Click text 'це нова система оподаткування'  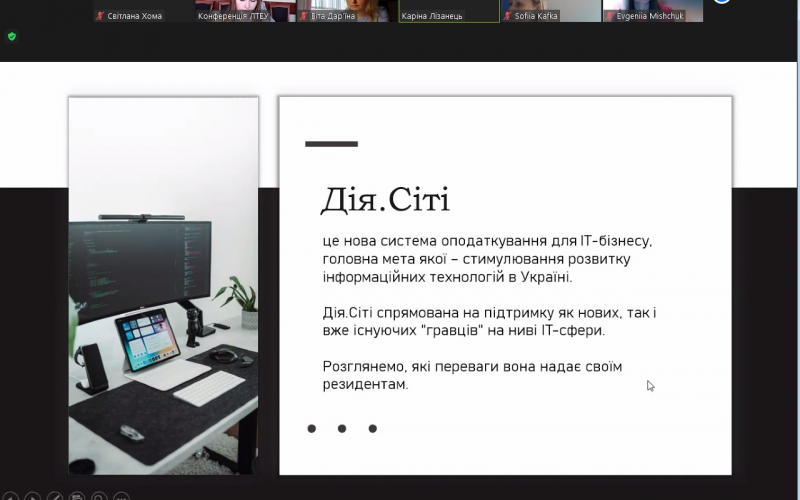436,241
